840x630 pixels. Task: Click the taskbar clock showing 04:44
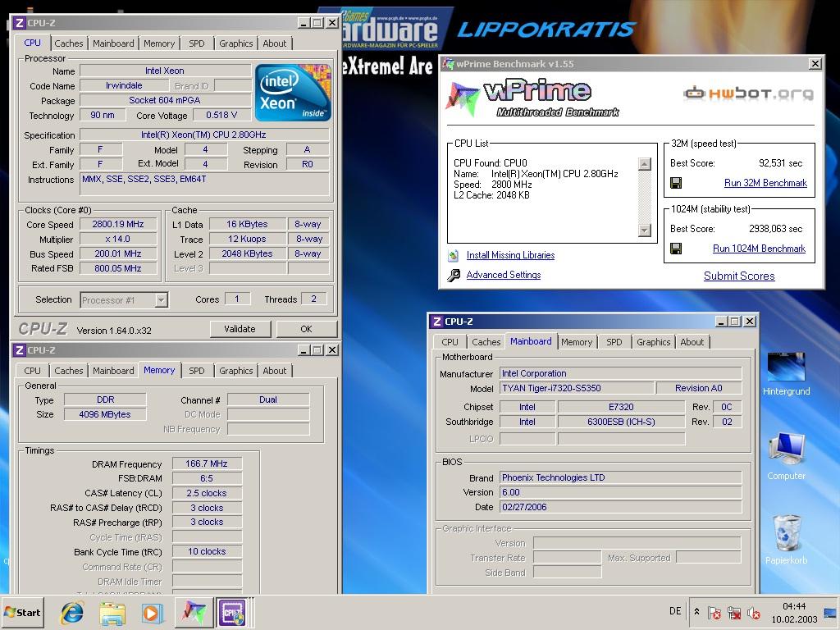pyautogui.click(x=794, y=612)
